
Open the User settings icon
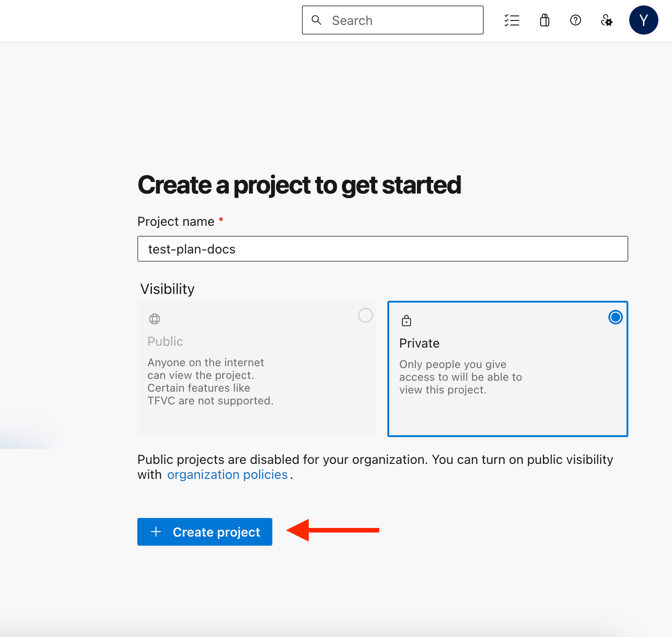[x=607, y=20]
